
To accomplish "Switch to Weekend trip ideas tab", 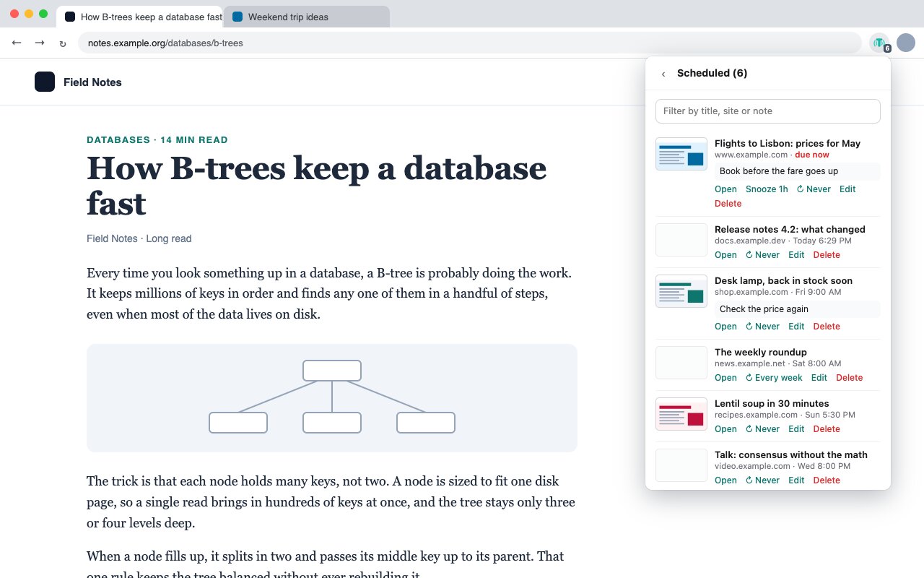I will pos(307,17).
